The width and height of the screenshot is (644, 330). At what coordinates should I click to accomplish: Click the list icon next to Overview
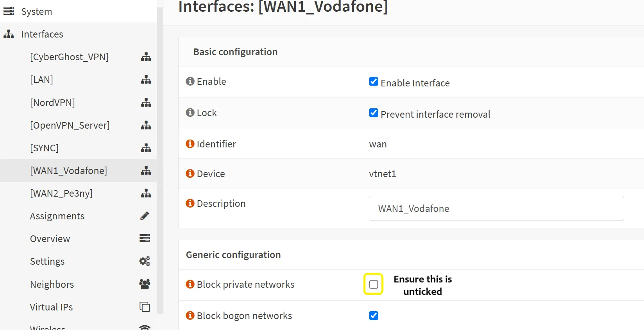point(145,239)
